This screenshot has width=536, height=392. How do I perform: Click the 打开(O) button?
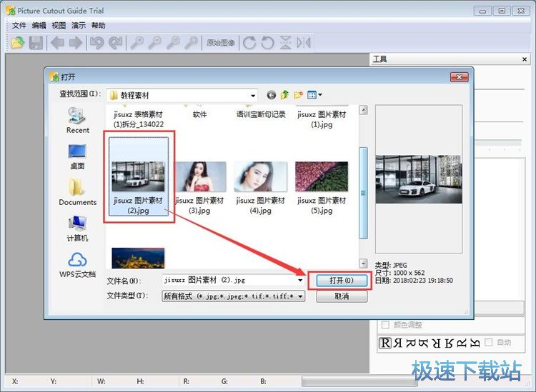pos(341,281)
